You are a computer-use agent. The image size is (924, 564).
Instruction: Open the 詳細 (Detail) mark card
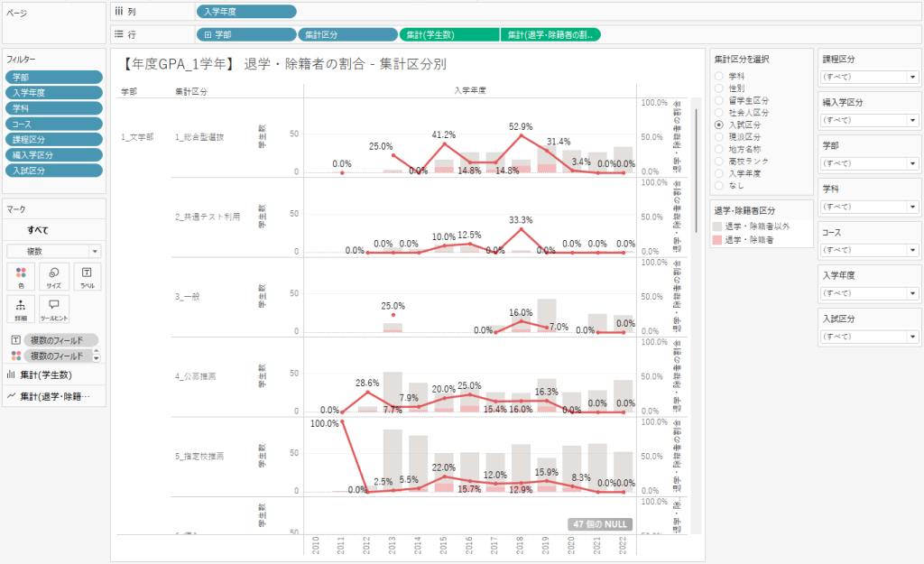(20, 310)
